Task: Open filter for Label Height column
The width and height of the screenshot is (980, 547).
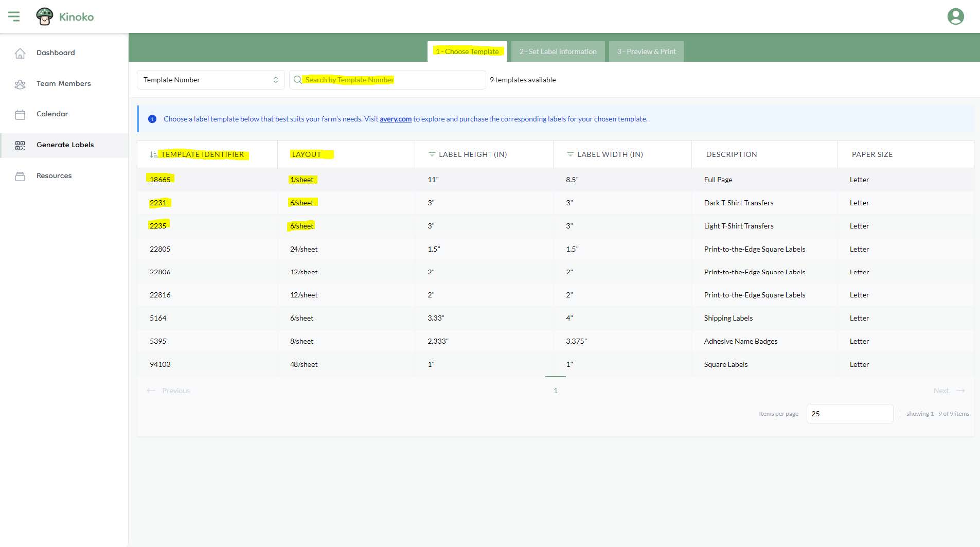Action: coord(432,154)
